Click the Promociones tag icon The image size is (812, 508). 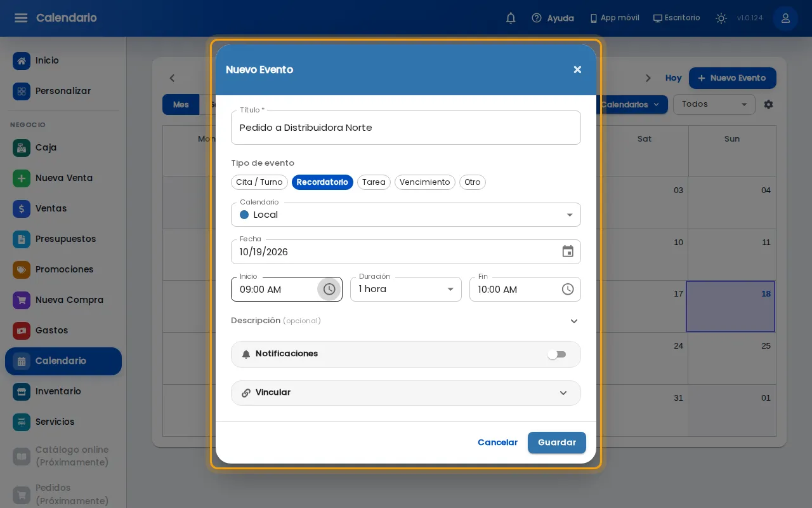click(x=22, y=269)
